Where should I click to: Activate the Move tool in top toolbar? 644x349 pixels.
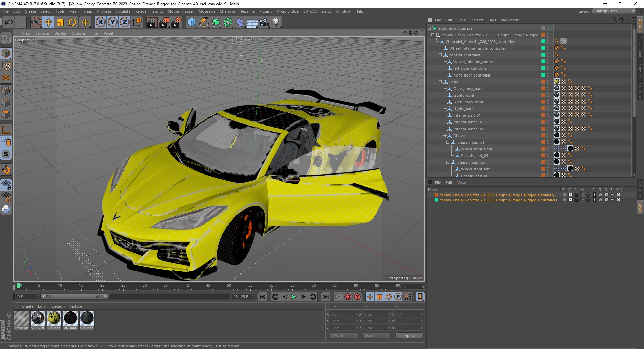48,22
